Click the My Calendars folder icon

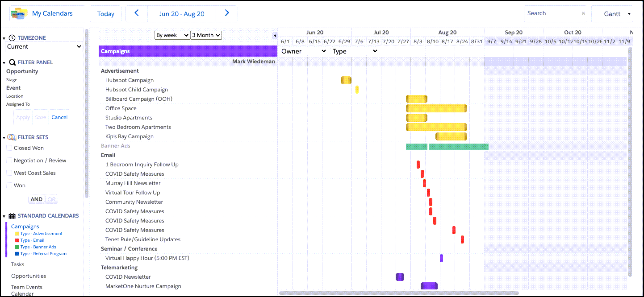coord(19,14)
